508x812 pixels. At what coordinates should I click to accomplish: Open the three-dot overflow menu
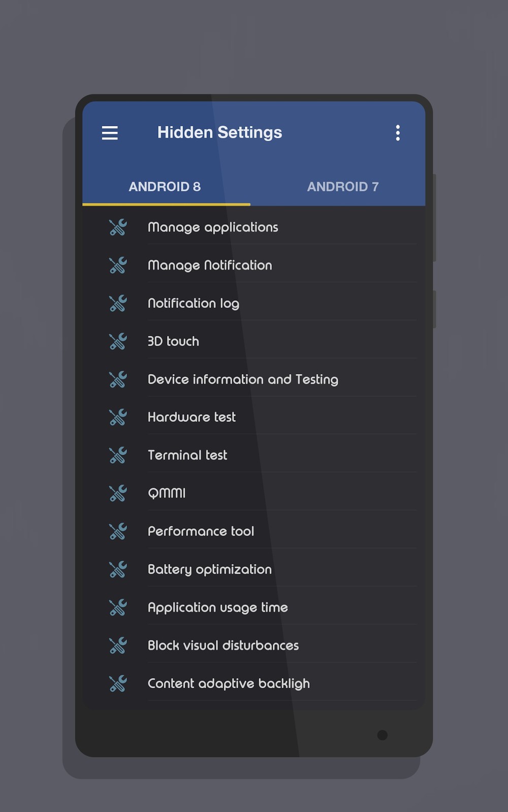398,133
